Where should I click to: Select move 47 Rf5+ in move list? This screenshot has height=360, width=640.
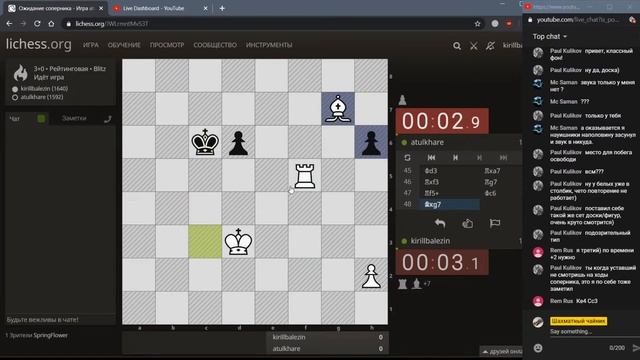coord(449,193)
